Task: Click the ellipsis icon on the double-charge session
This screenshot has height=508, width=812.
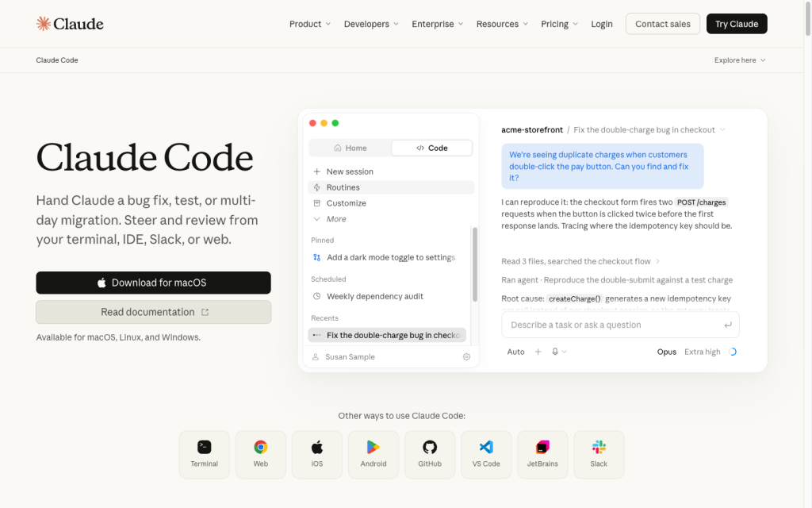Action: tap(317, 336)
